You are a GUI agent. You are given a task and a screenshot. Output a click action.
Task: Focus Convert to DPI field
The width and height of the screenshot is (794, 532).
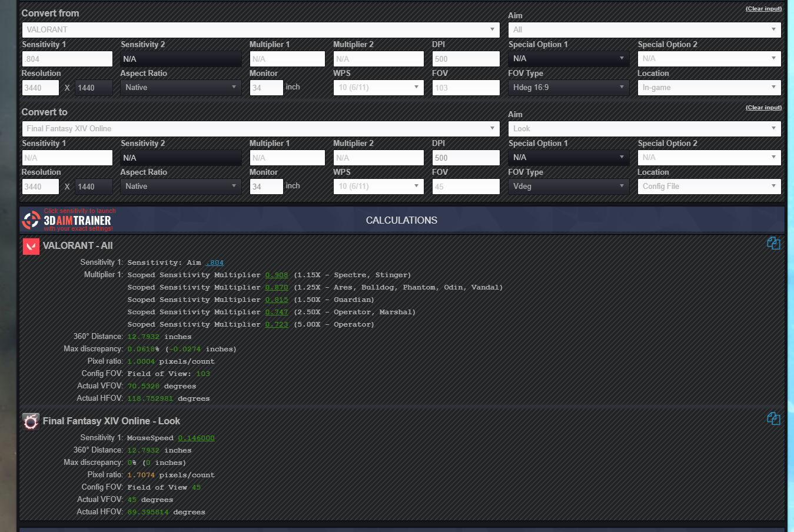466,158
